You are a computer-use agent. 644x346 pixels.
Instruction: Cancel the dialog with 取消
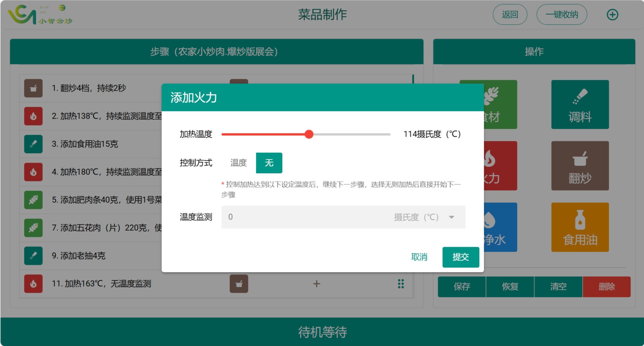click(419, 257)
